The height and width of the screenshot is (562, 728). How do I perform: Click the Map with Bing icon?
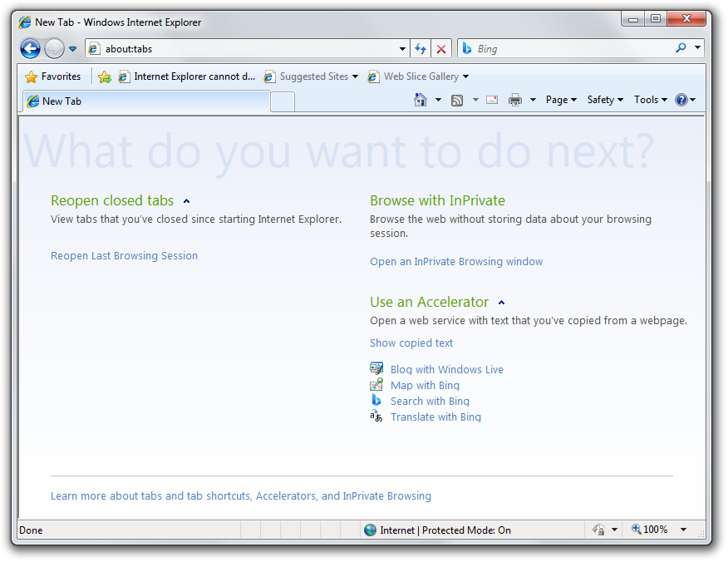(x=376, y=385)
